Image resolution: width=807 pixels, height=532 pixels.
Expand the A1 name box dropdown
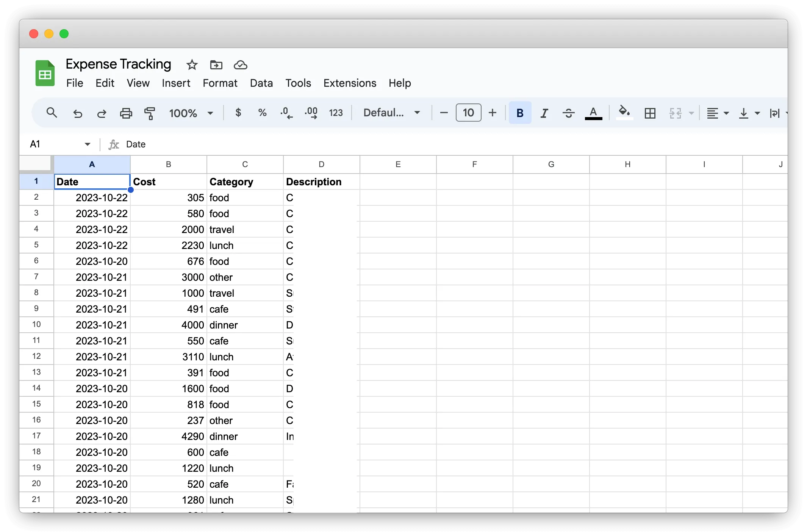(x=88, y=144)
